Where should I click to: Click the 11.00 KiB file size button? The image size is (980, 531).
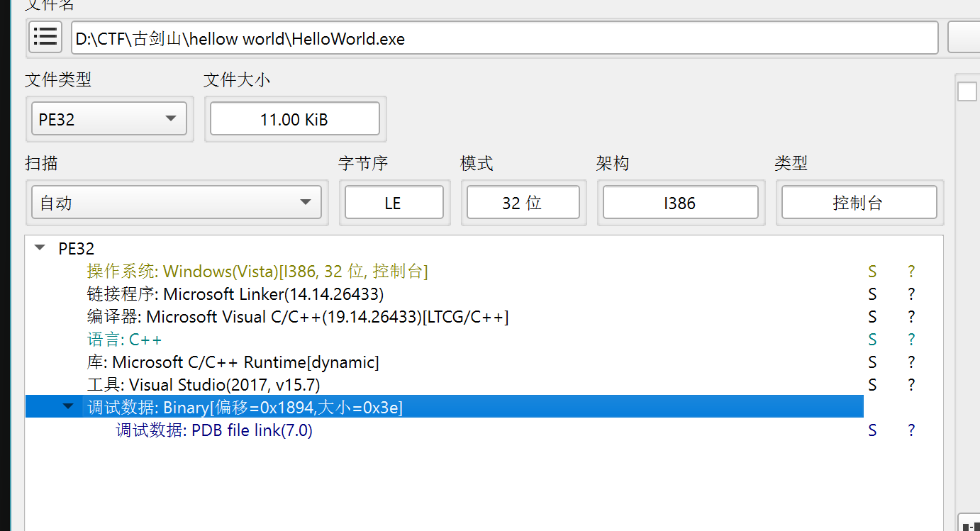(x=294, y=119)
